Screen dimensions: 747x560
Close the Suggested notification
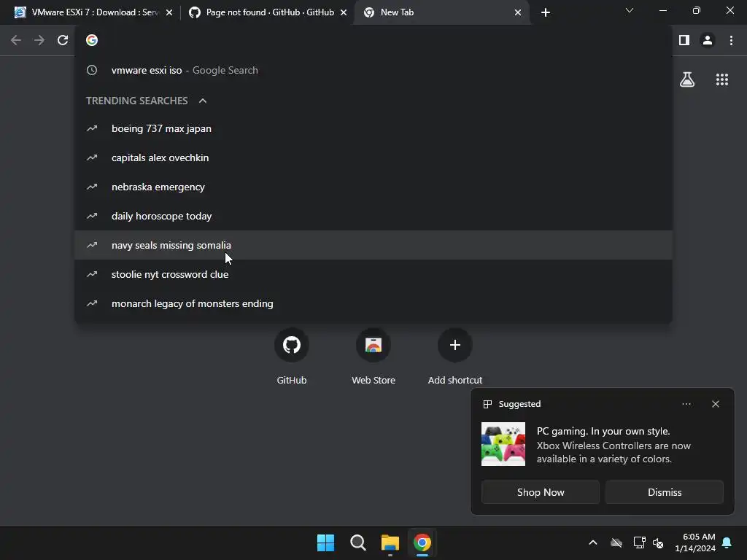(x=716, y=404)
